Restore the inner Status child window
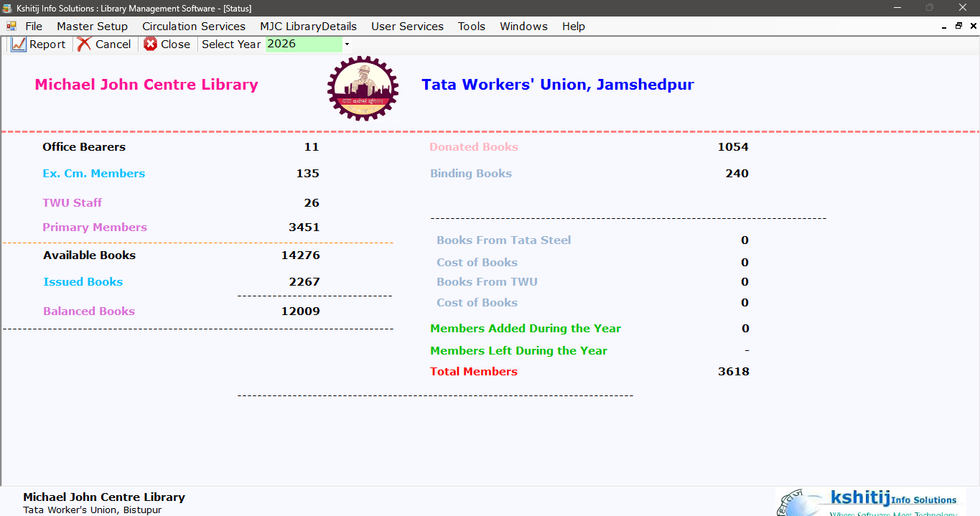This screenshot has width=980, height=516. (x=958, y=26)
